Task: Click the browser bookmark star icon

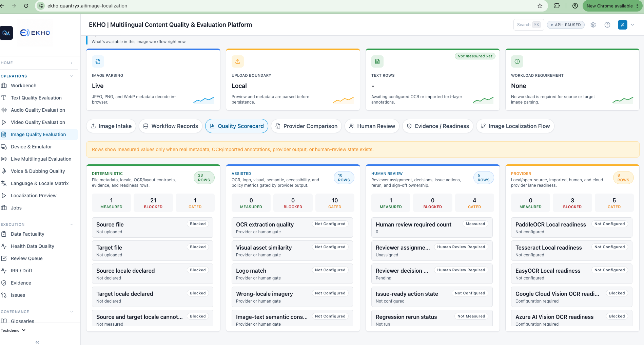Action: tap(540, 6)
